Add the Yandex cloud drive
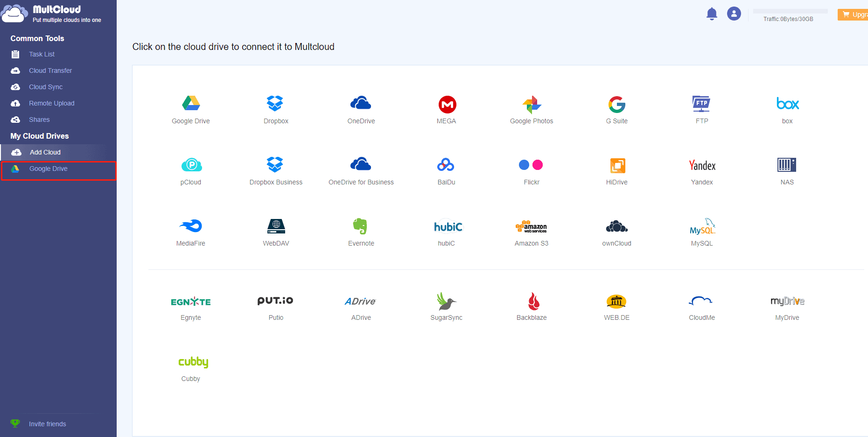 tap(702, 165)
